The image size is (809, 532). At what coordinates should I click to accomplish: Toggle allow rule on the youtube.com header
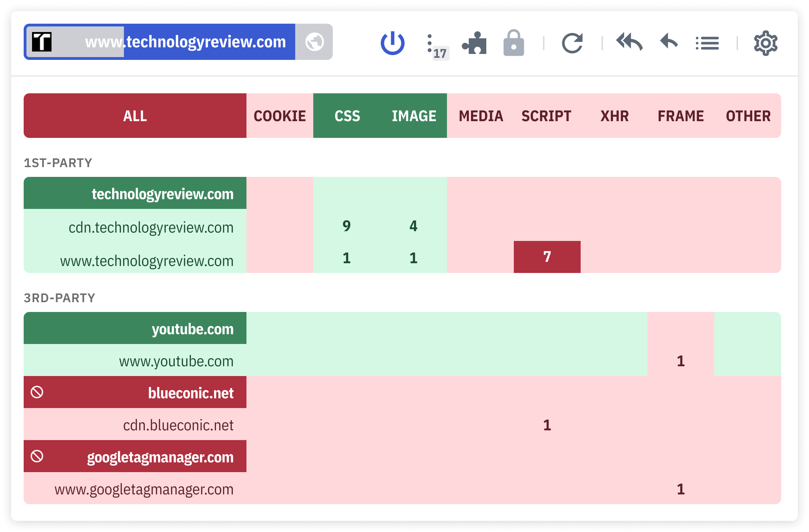coord(135,328)
